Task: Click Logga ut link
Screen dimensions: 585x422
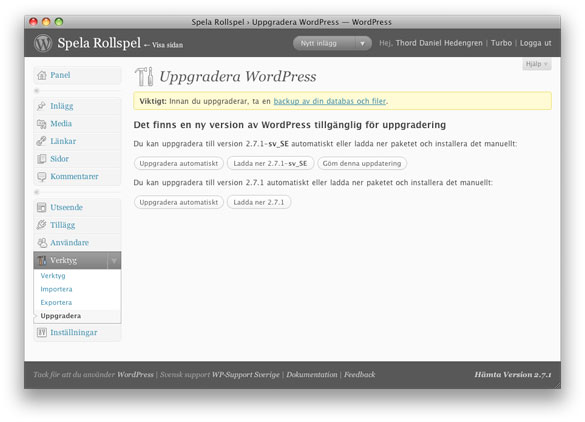Action: tap(535, 43)
